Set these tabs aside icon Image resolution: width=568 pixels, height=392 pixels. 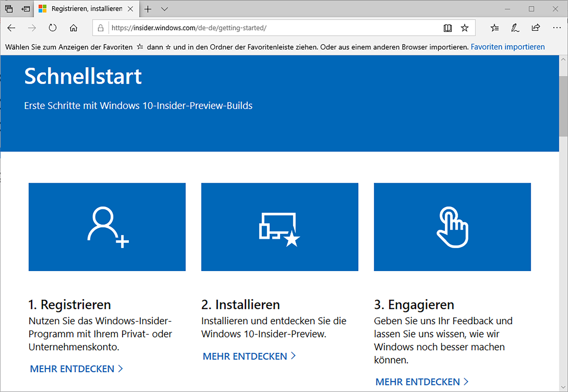click(26, 9)
